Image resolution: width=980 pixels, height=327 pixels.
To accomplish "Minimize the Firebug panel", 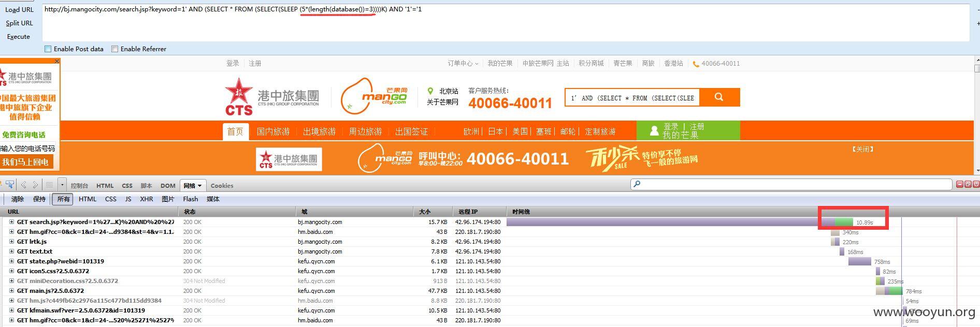I will point(960,184).
